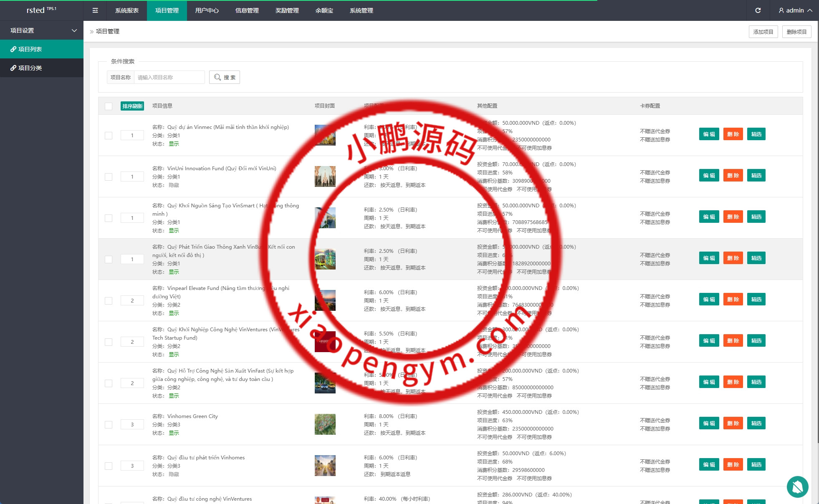Check the VinBus row checkbox

109,259
